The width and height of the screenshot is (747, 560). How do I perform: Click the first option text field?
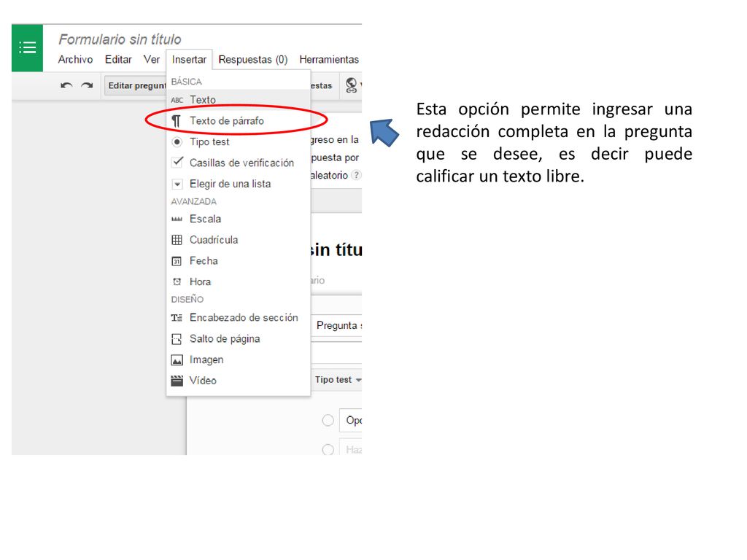tap(351, 421)
